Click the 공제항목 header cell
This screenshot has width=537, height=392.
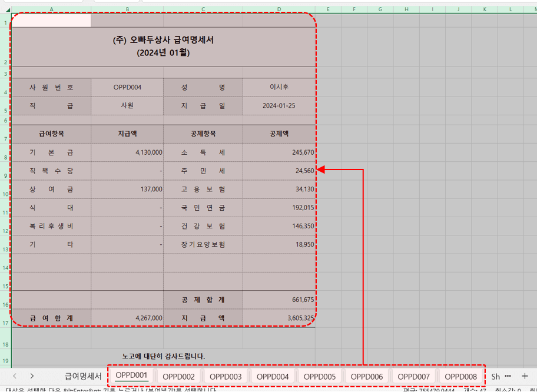(203, 134)
